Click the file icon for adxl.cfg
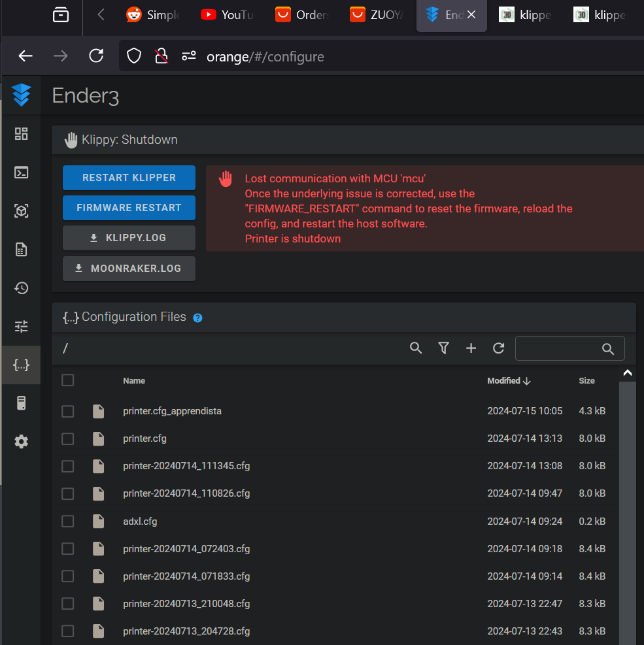This screenshot has height=645, width=644. [98, 521]
